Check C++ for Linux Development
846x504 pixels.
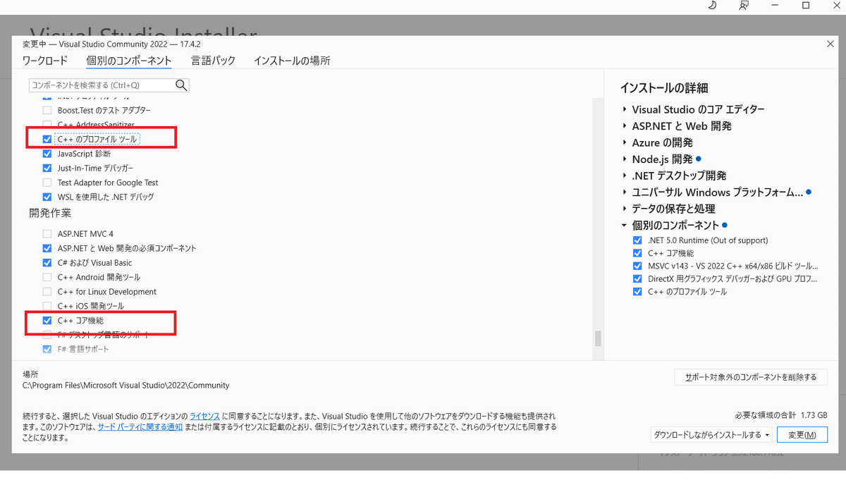pyautogui.click(x=47, y=292)
